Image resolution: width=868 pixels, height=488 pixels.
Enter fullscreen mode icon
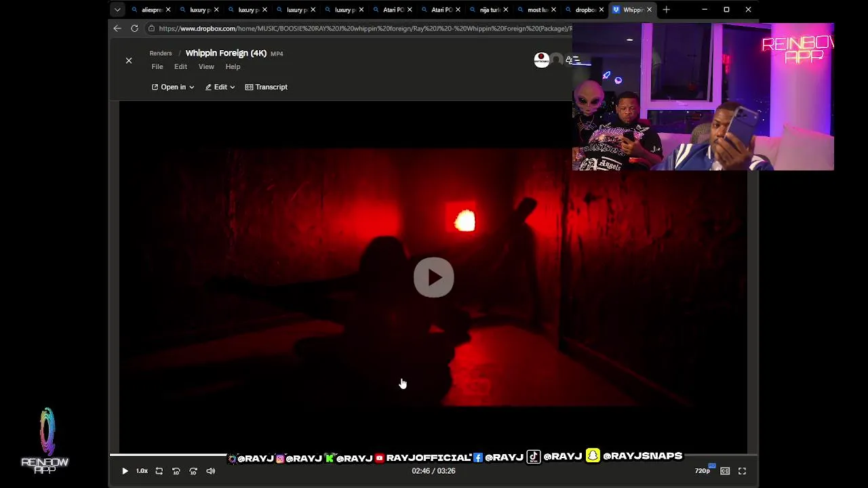742,471
